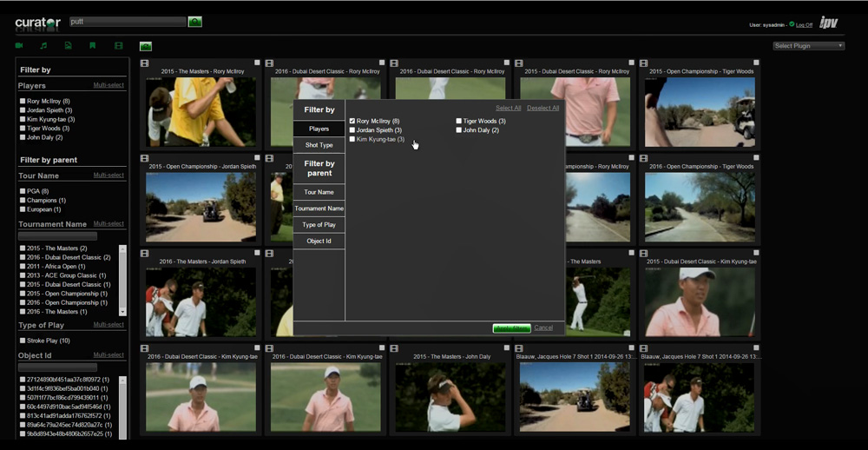868x450 pixels.
Task: Click the green search magnifier button
Action: click(194, 22)
